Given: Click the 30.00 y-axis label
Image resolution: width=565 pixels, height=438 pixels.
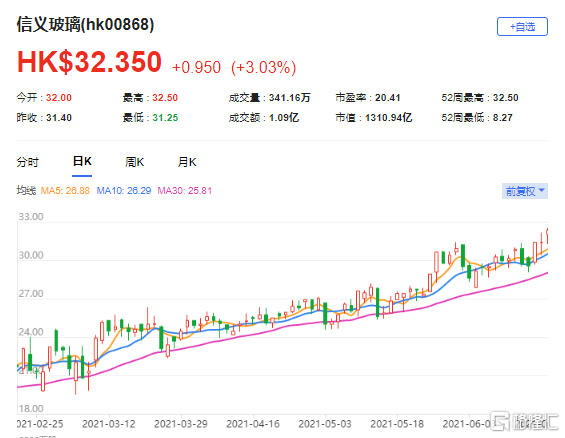Looking at the screenshot, I should (31, 255).
